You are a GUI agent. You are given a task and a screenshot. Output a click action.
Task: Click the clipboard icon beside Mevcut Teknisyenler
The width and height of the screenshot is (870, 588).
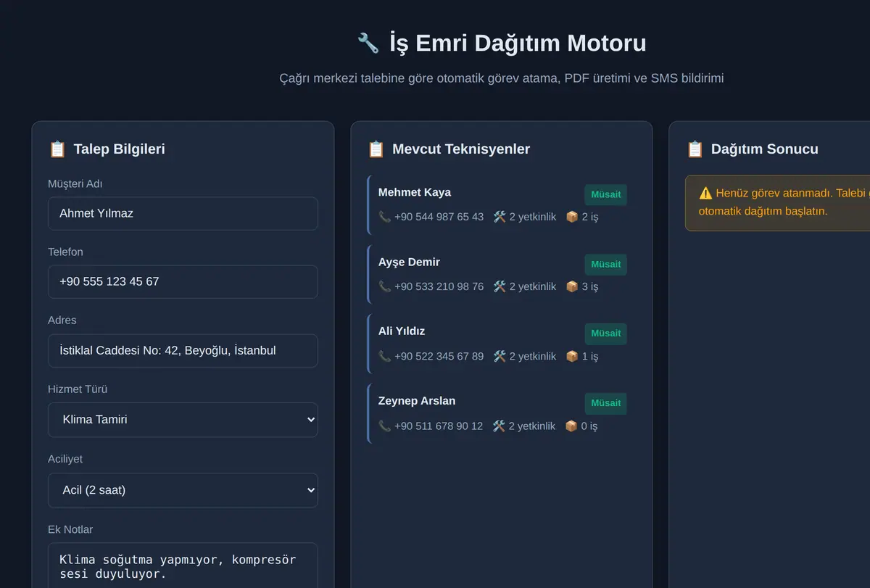(x=376, y=149)
